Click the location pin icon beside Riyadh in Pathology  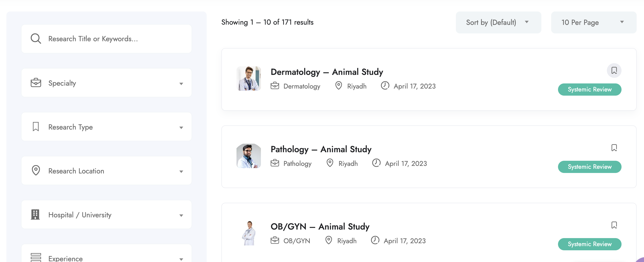330,163
